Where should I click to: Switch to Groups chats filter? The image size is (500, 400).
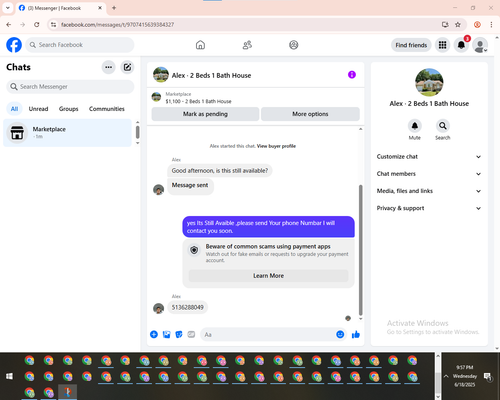pos(68,109)
